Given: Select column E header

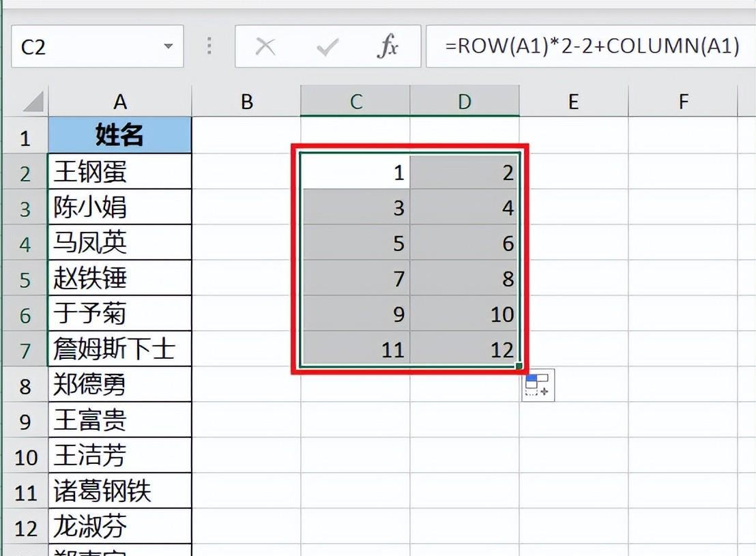Looking at the screenshot, I should [x=574, y=101].
